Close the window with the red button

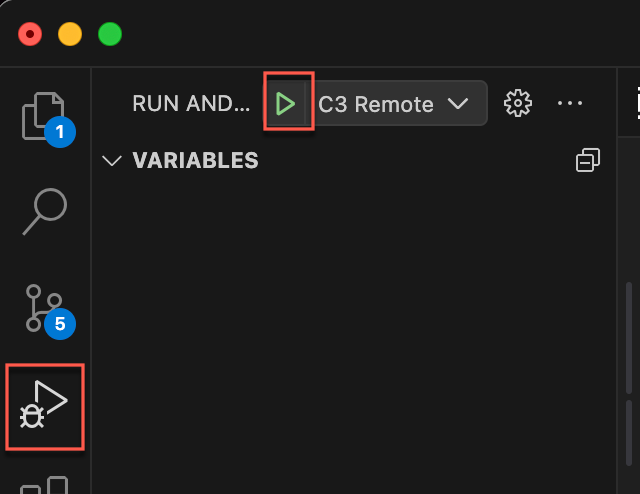click(x=30, y=34)
